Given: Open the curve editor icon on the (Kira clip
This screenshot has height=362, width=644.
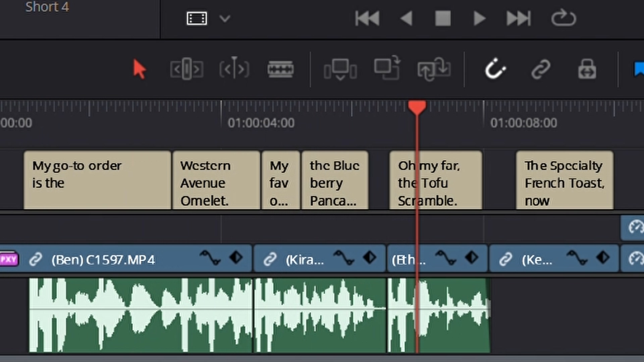Looking at the screenshot, I should (344, 258).
